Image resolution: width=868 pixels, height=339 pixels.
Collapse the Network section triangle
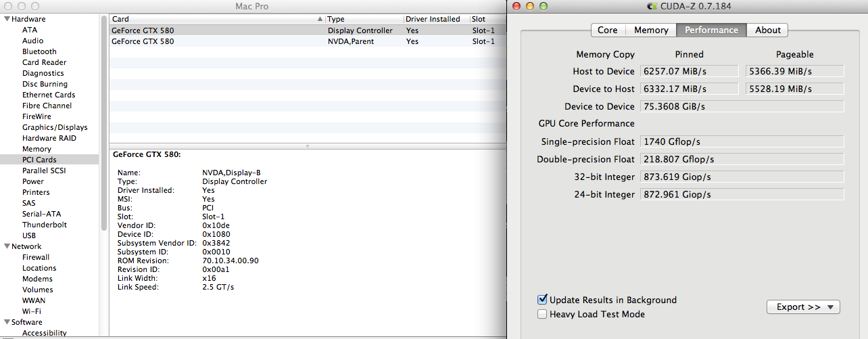[x=7, y=246]
